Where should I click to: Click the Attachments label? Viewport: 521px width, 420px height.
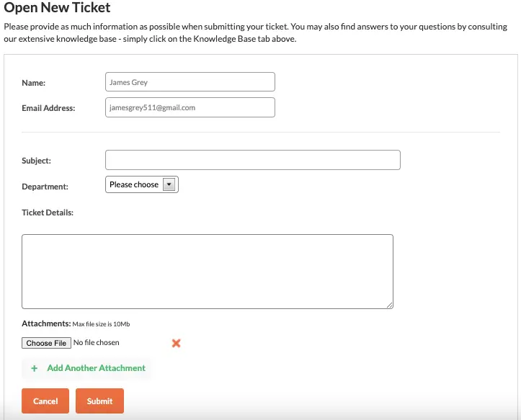[46, 324]
